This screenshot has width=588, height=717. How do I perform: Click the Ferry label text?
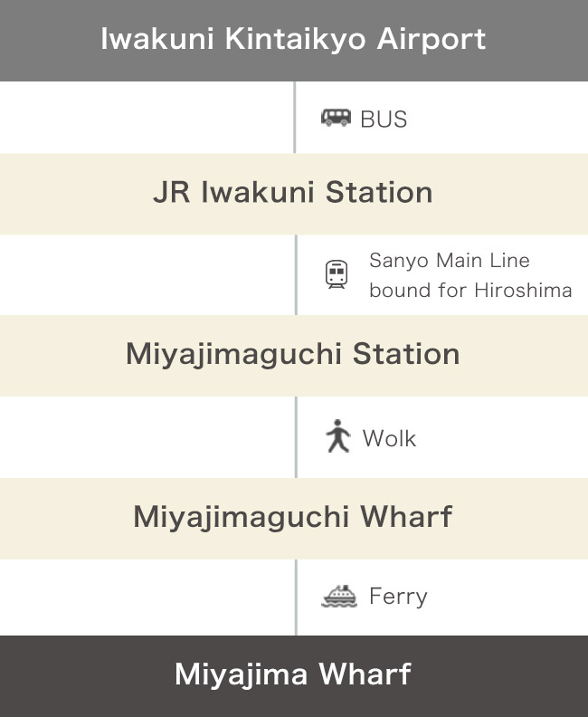coord(398,597)
